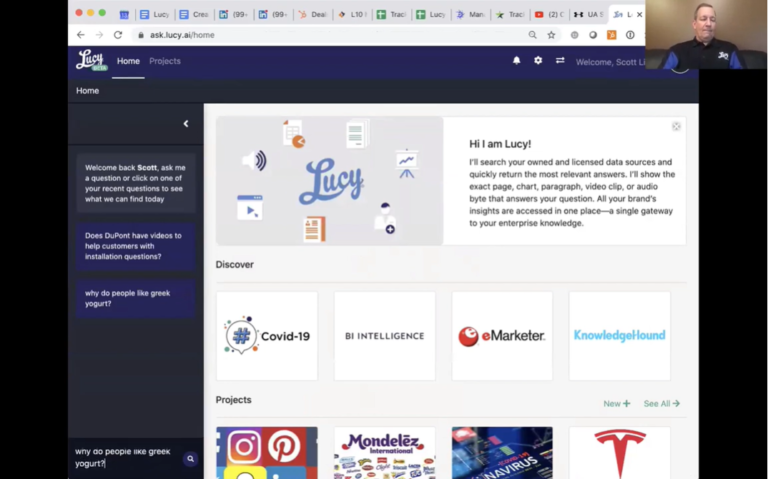Collapse the left chat sidebar
The image size is (768, 479).
click(x=186, y=123)
